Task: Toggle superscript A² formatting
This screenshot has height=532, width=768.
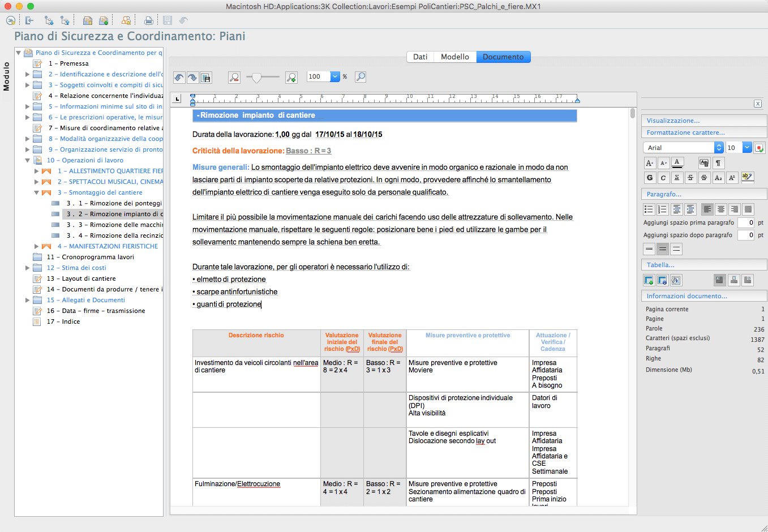Action: pyautogui.click(x=732, y=177)
